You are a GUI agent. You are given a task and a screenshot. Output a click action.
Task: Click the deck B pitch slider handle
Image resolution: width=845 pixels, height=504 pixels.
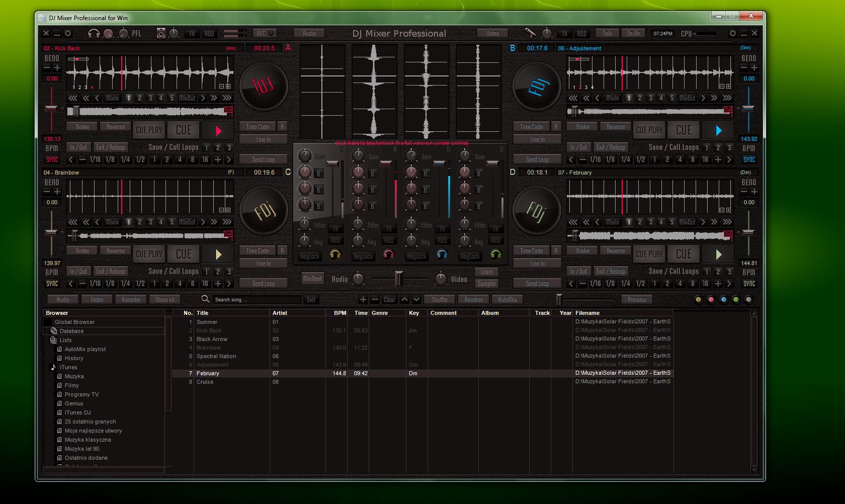(748, 108)
